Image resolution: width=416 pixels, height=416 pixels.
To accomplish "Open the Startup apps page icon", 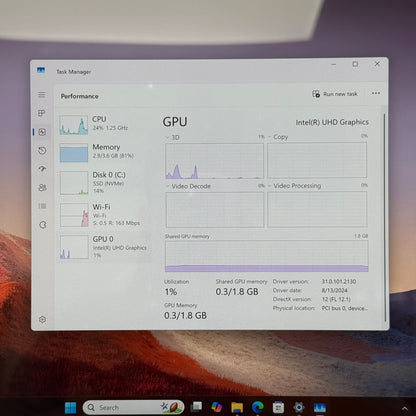I will click(x=42, y=169).
